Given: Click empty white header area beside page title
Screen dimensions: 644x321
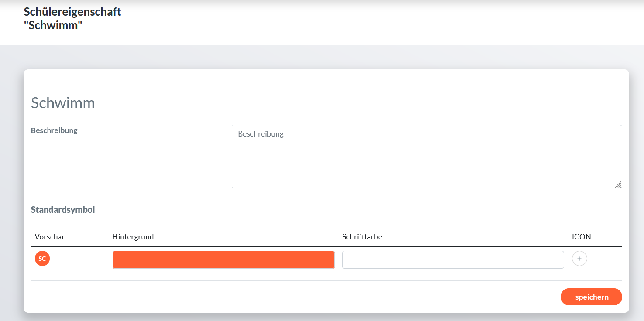Looking at the screenshot, I should (349, 22).
